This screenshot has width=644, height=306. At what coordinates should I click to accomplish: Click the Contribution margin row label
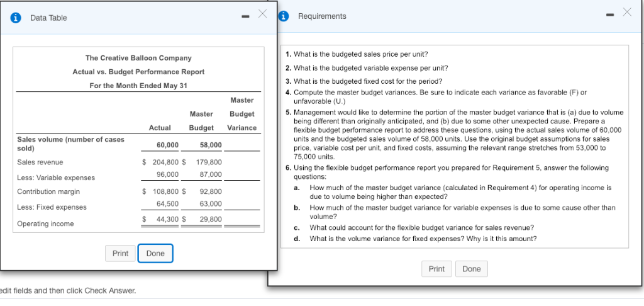48,191
